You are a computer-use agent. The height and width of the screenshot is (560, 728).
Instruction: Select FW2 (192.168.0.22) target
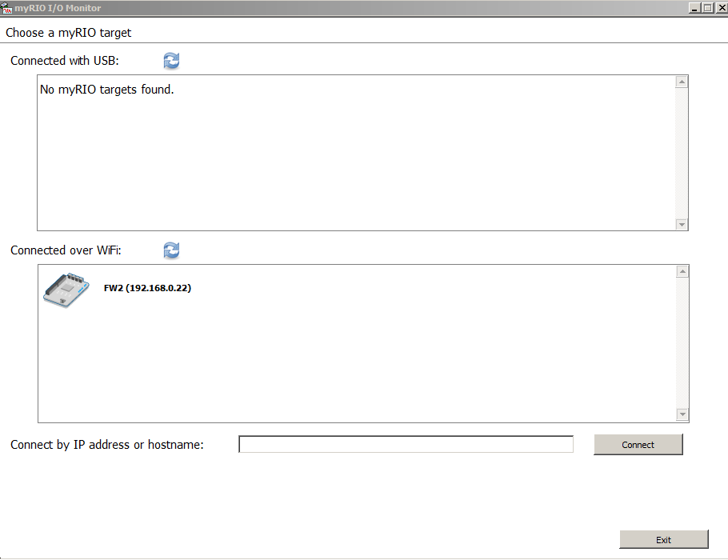(147, 288)
